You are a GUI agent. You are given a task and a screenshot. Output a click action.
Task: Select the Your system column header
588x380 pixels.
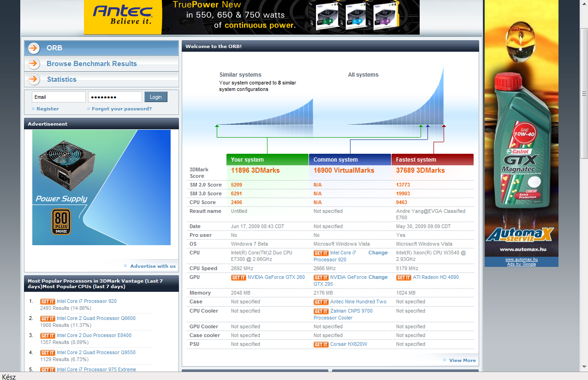tap(267, 159)
